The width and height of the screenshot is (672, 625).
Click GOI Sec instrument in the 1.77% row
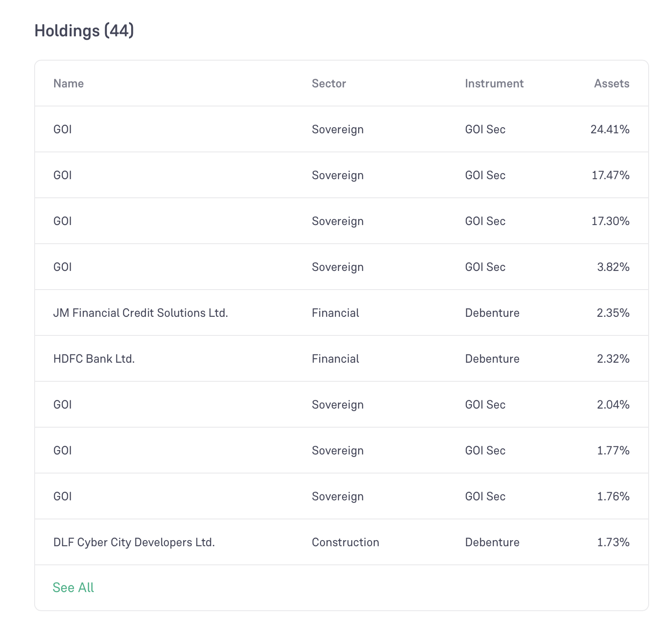click(x=485, y=451)
